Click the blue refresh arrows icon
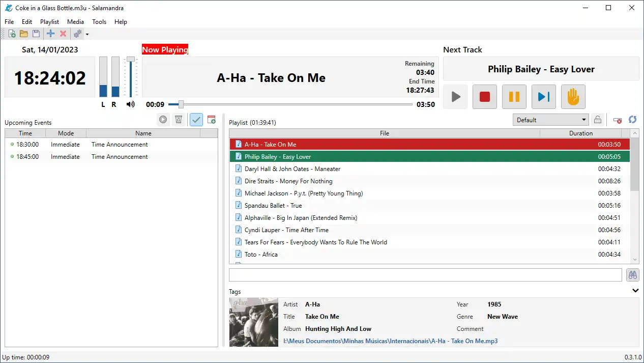644x363 pixels. tap(632, 120)
